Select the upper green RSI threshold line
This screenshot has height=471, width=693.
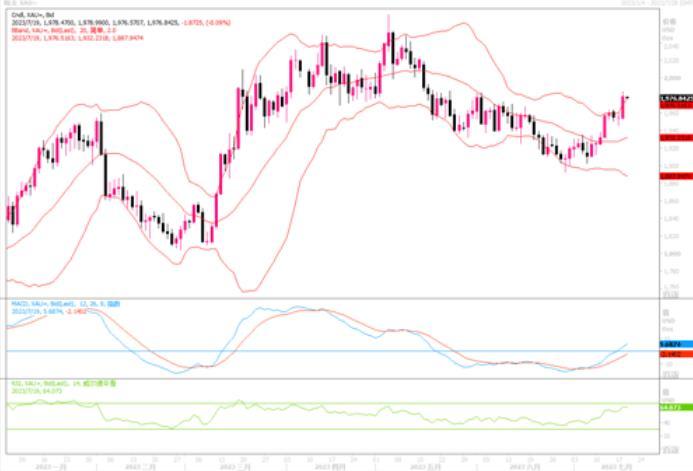tap(300, 405)
